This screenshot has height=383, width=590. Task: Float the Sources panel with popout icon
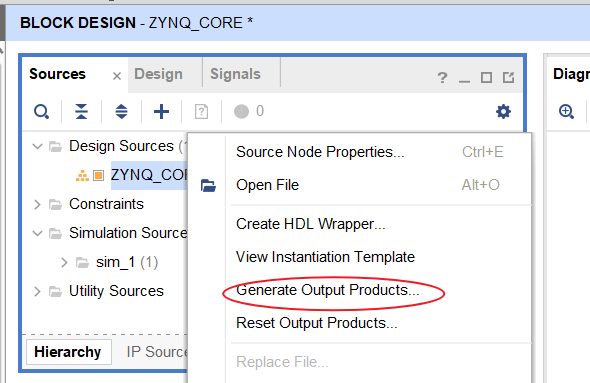point(508,78)
